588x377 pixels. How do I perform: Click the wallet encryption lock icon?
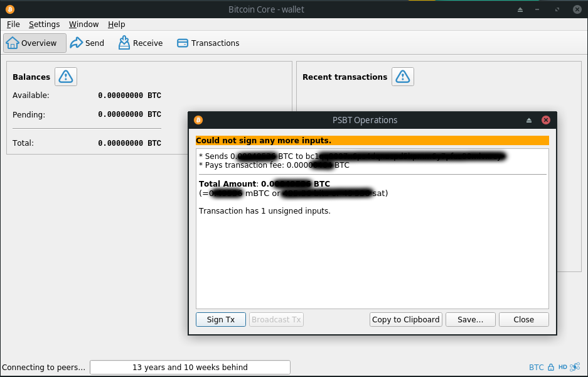coord(550,367)
